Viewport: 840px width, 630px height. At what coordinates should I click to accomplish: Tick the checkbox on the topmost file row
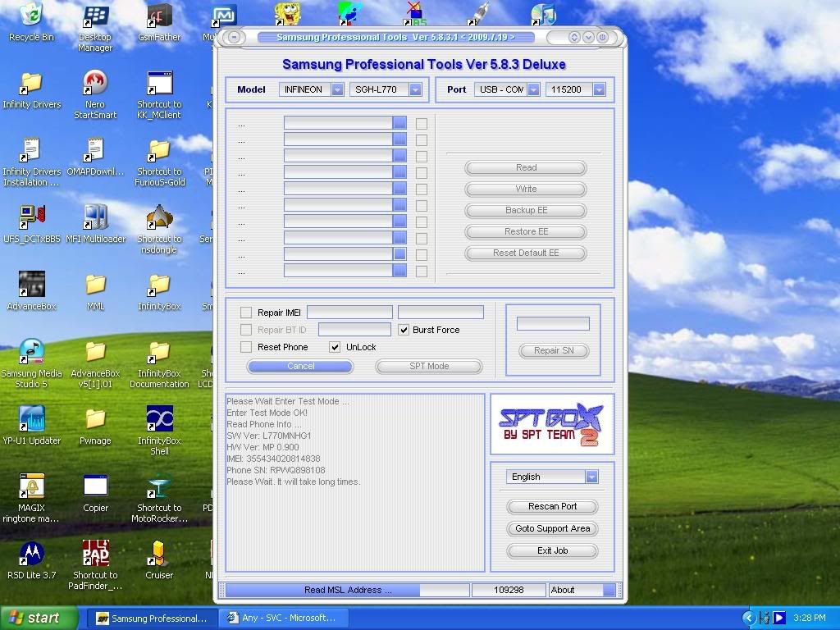pyautogui.click(x=422, y=124)
